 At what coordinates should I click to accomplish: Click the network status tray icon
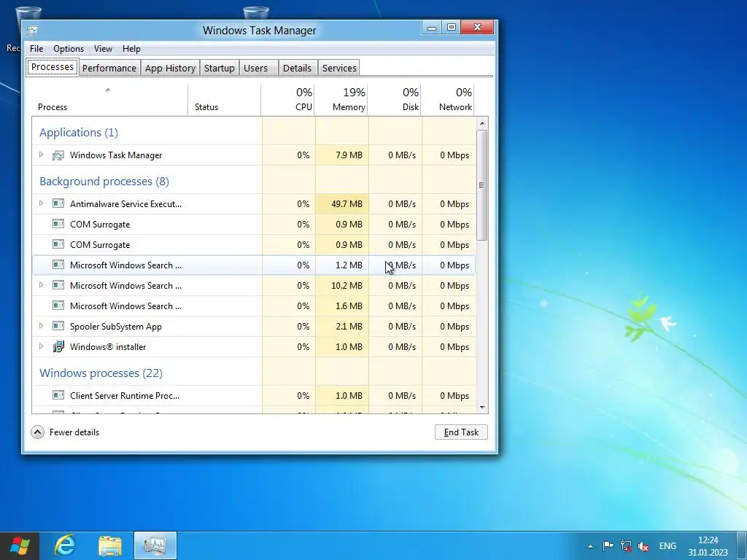click(625, 545)
